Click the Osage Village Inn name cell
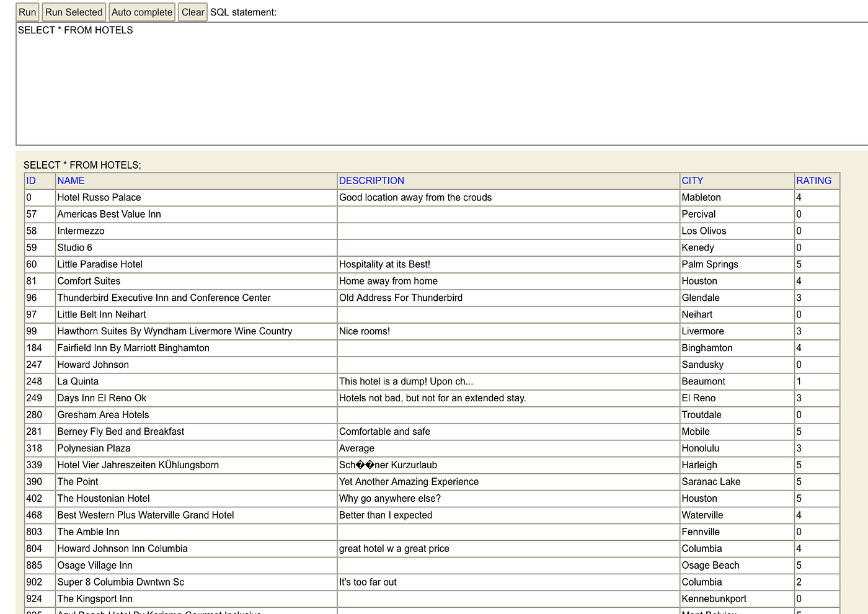Screen dimensions: 868x614 [94, 565]
